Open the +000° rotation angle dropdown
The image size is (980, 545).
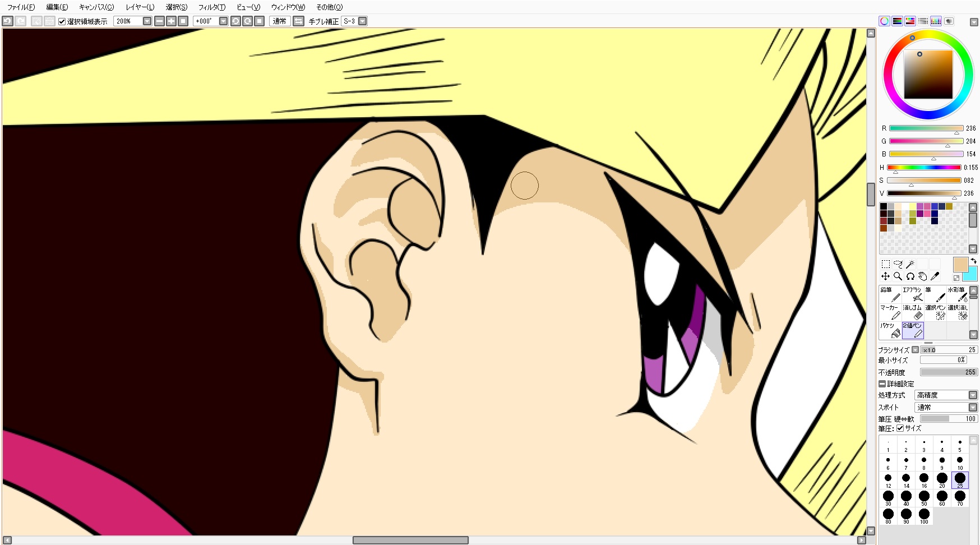point(223,21)
